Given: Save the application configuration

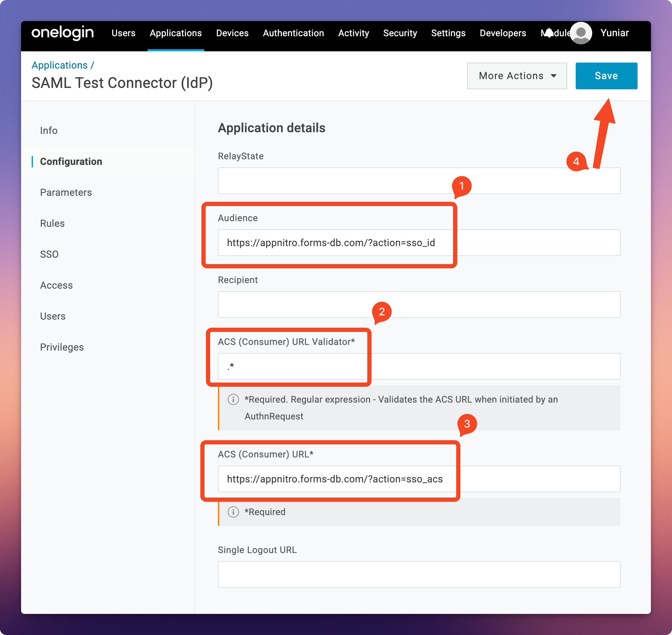Looking at the screenshot, I should point(606,76).
